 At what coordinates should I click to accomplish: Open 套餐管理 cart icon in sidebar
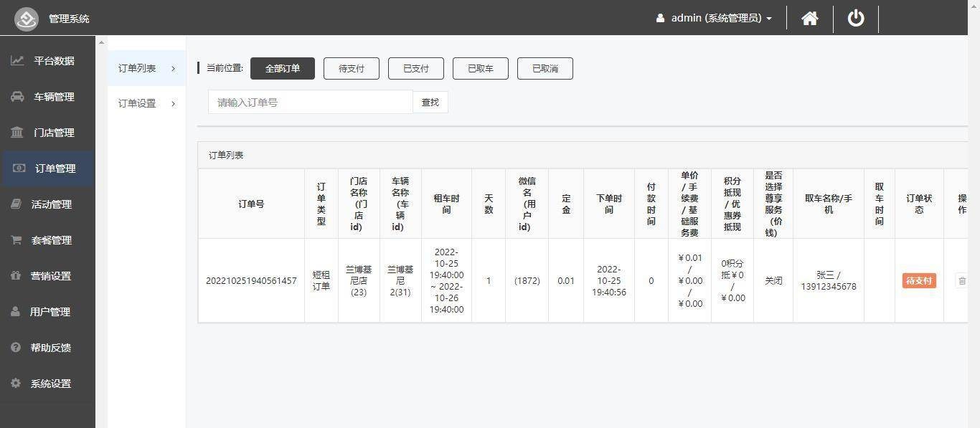16,240
